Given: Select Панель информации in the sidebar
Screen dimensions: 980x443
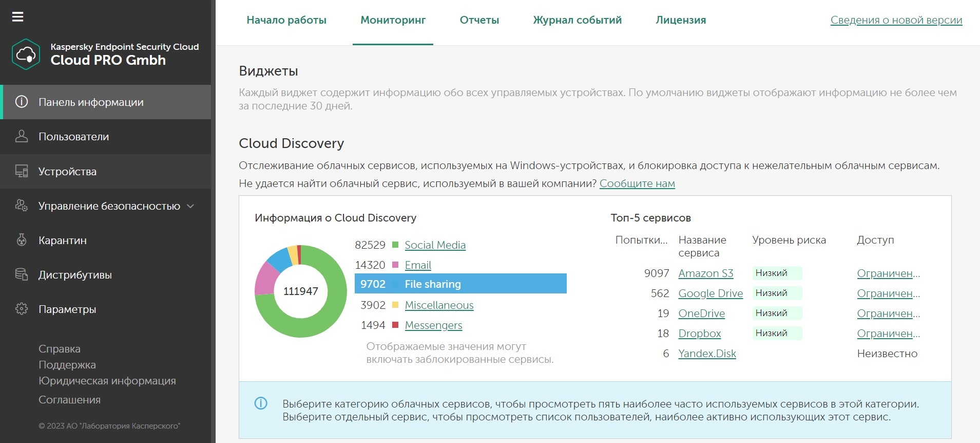Looking at the screenshot, I should click(x=105, y=102).
